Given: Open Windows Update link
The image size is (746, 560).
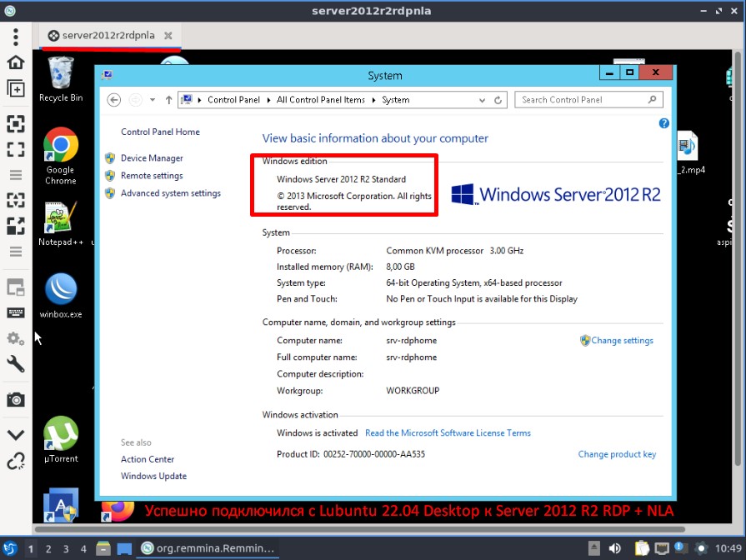Looking at the screenshot, I should pyautogui.click(x=153, y=477).
